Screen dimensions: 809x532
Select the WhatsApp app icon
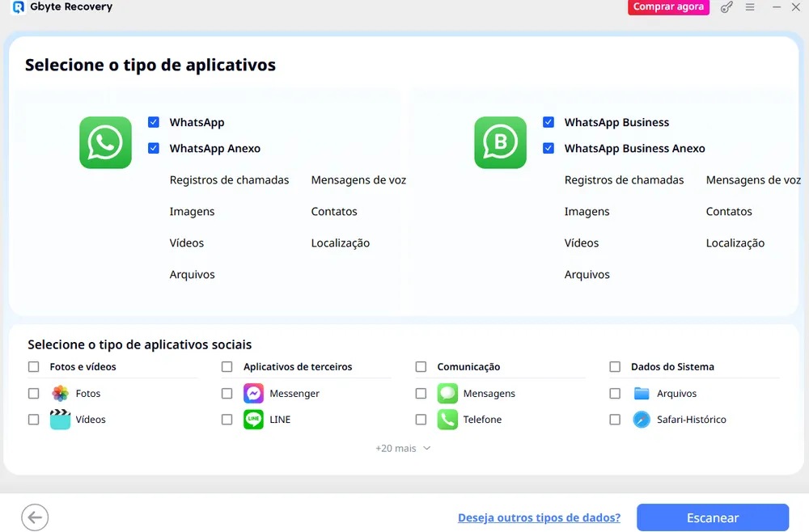tap(105, 142)
